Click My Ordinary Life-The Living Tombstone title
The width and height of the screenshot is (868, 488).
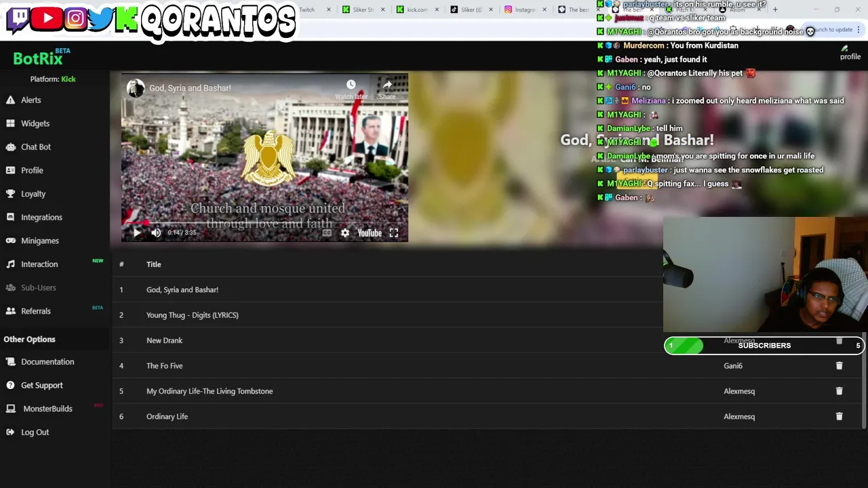[210, 391]
